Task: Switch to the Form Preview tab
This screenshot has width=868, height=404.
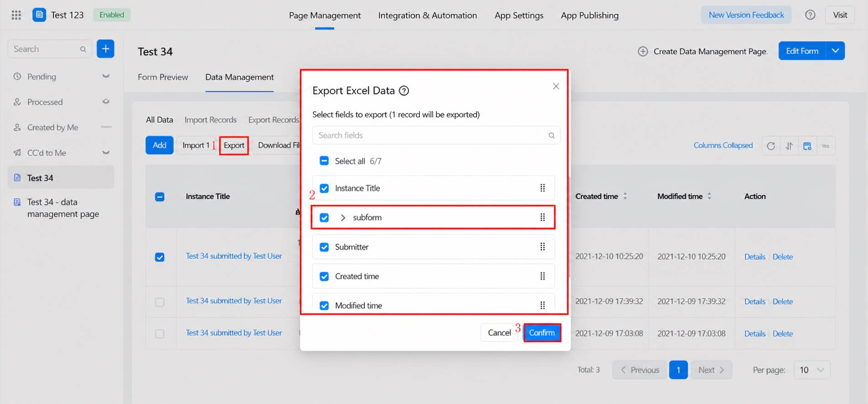Action: 163,77
